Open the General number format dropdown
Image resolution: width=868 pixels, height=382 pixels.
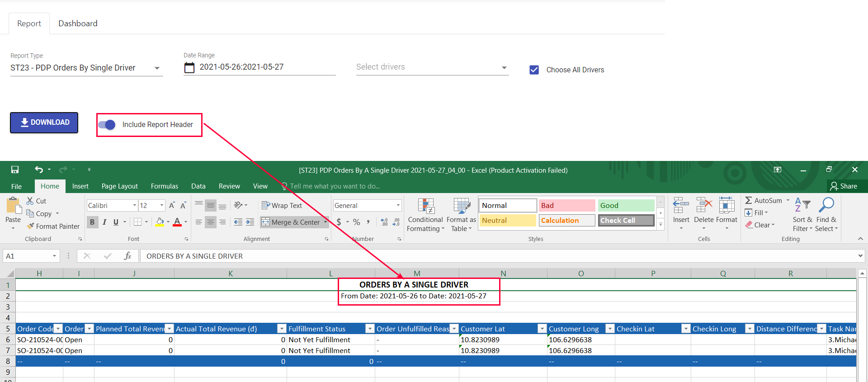[398, 205]
